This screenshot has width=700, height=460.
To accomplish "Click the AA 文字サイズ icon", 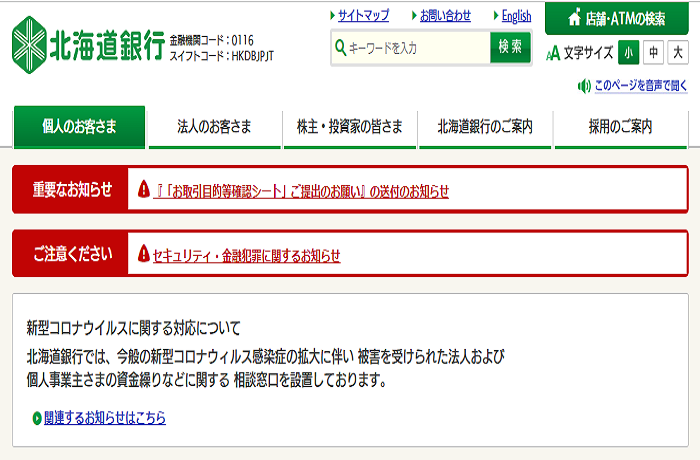I will [553, 53].
